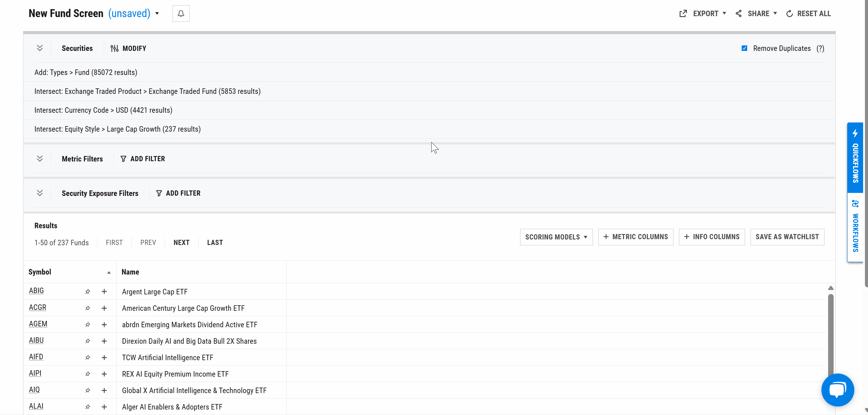Open the AGEM symbol link
This screenshot has width=868, height=415.
[x=38, y=324]
